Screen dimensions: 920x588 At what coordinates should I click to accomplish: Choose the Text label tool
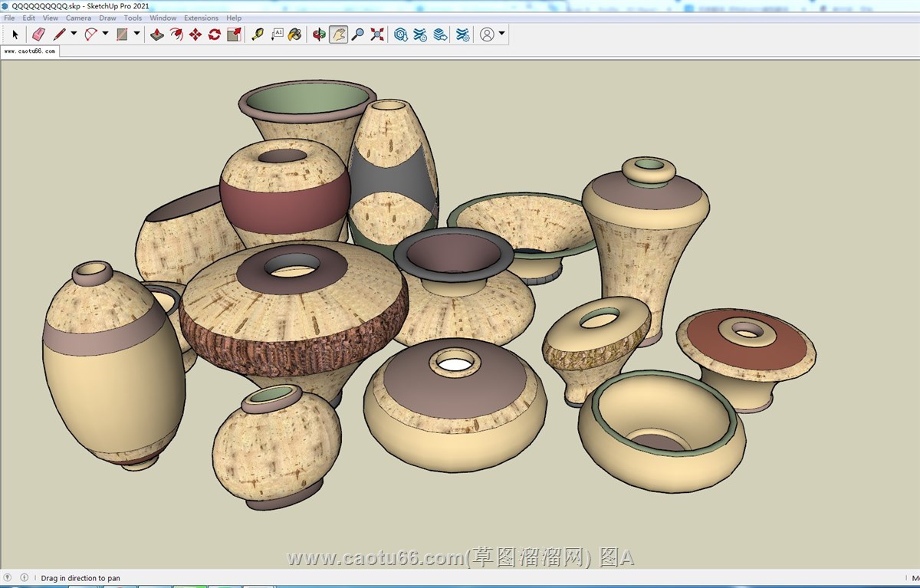click(277, 34)
